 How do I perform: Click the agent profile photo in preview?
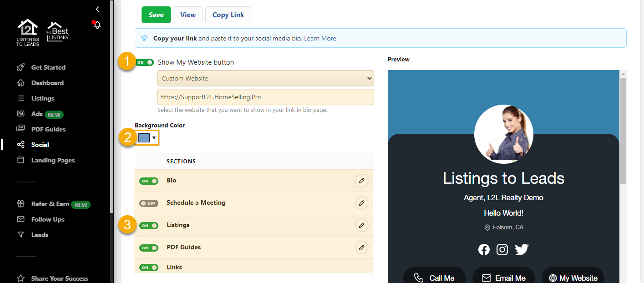(503, 134)
